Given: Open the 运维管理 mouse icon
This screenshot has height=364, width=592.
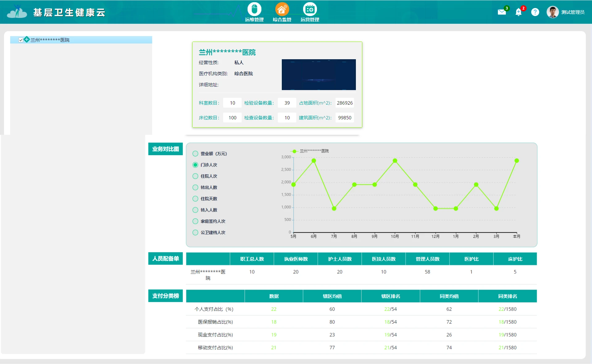Looking at the screenshot, I should [x=254, y=9].
